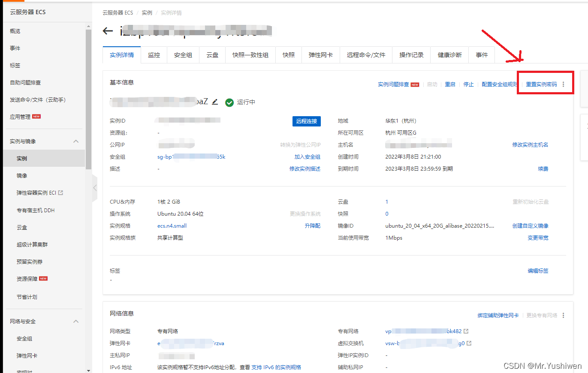Open the three-dot menu in 基本信息 header
Image resolution: width=588 pixels, height=373 pixels.
[563, 84]
